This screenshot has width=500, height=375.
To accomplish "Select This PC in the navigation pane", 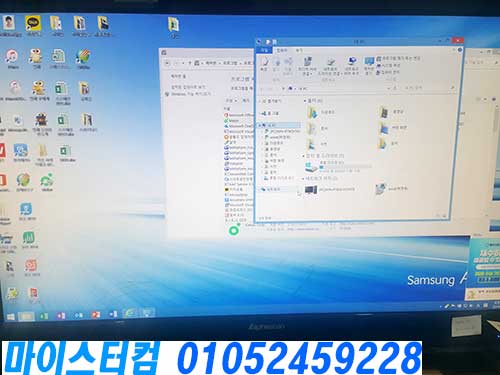I will 279,125.
